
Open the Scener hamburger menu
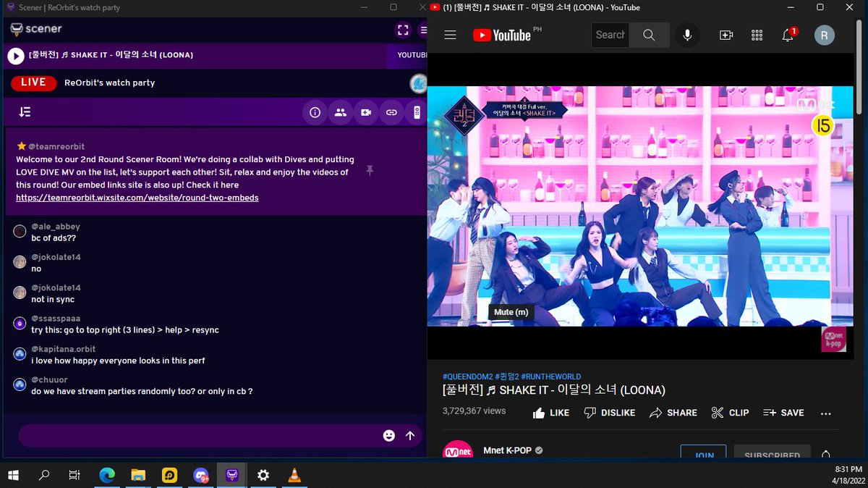pos(423,30)
